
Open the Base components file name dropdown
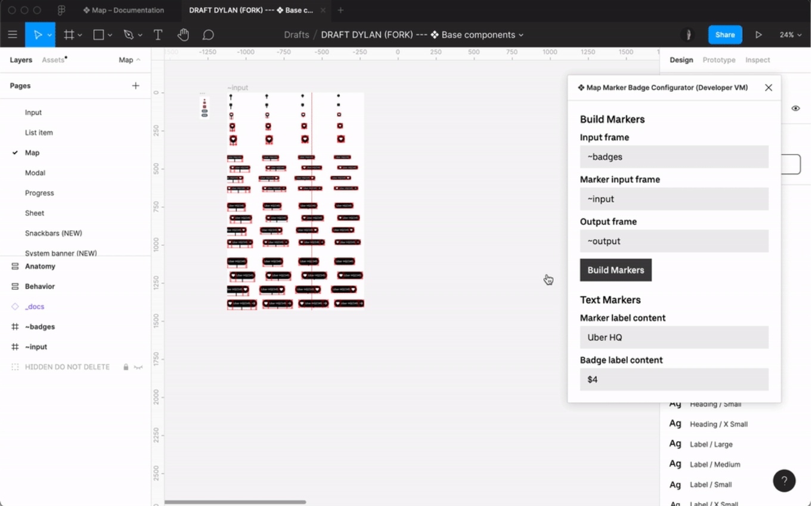[x=521, y=35]
